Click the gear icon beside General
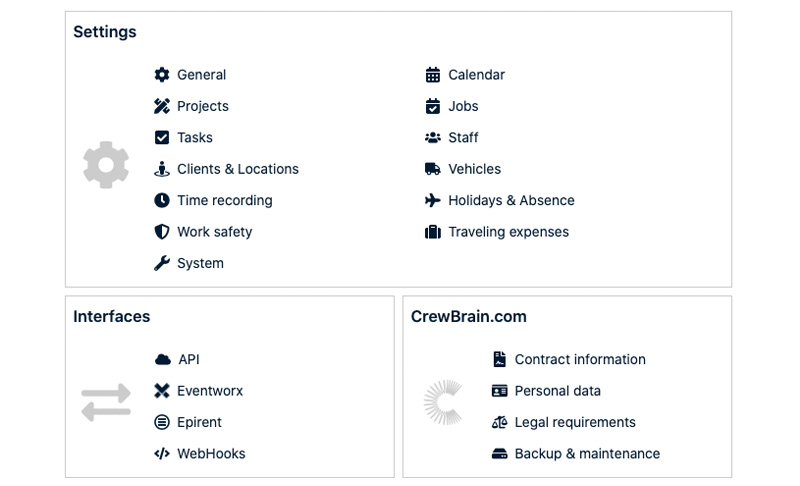This screenshot has width=800, height=486. [x=162, y=75]
